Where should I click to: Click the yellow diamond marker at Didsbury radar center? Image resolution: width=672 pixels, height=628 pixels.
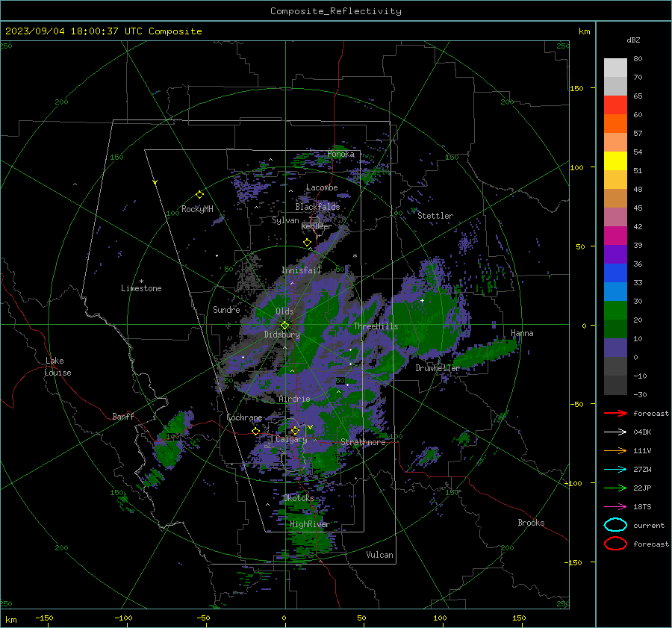point(284,326)
